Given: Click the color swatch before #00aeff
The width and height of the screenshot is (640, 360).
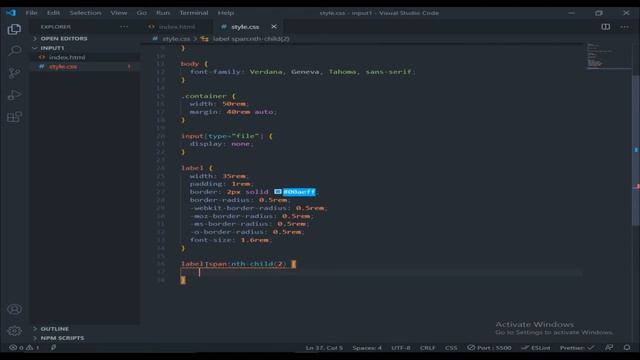Looking at the screenshot, I should point(278,191).
